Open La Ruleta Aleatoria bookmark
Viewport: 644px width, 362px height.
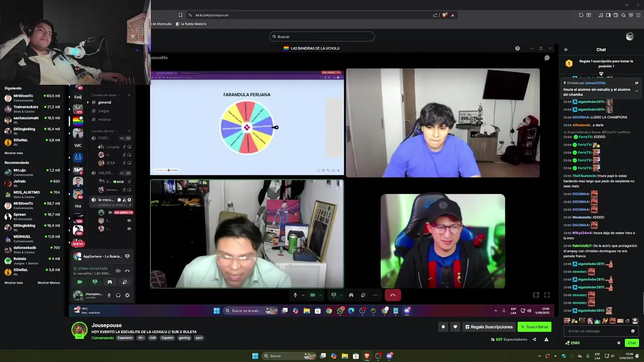(191, 24)
